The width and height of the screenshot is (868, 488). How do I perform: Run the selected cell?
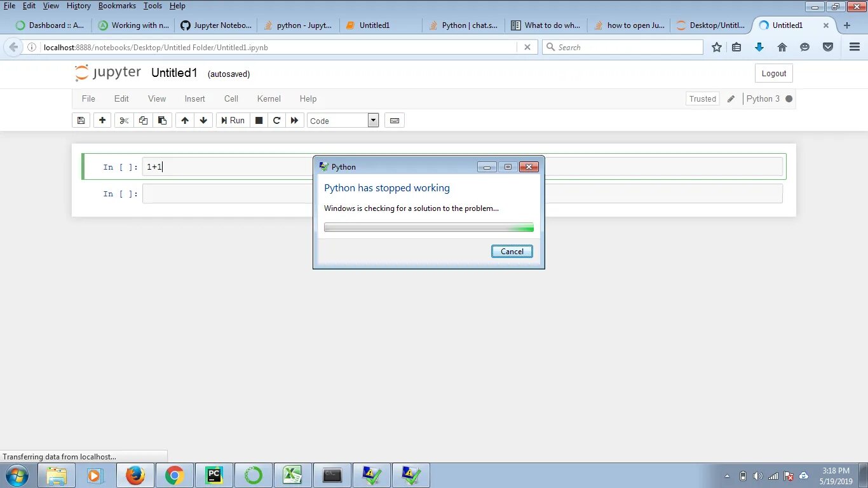[233, 120]
